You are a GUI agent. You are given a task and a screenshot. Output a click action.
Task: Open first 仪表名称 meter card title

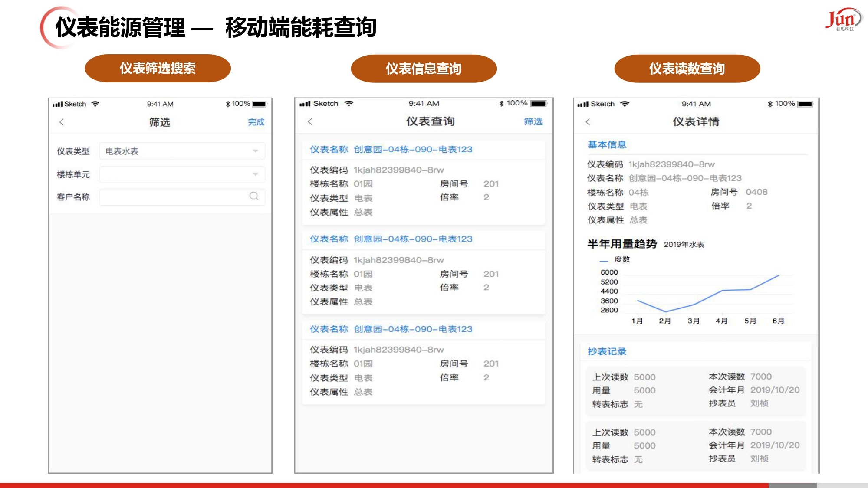coord(391,150)
